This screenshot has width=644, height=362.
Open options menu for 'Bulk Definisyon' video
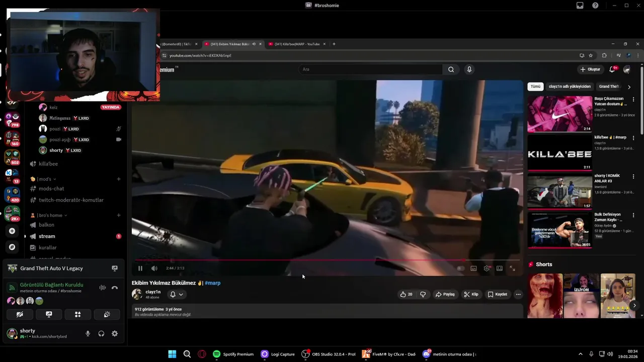tap(633, 215)
